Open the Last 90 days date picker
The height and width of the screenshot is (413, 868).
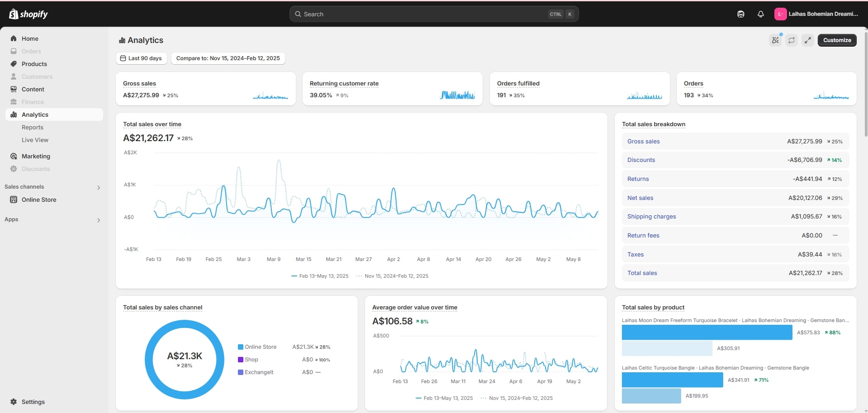141,58
